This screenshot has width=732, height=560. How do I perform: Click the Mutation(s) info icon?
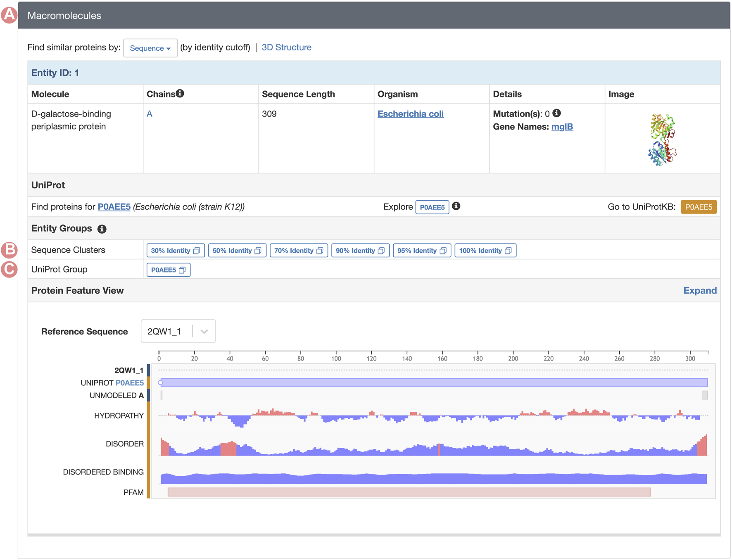coord(556,113)
